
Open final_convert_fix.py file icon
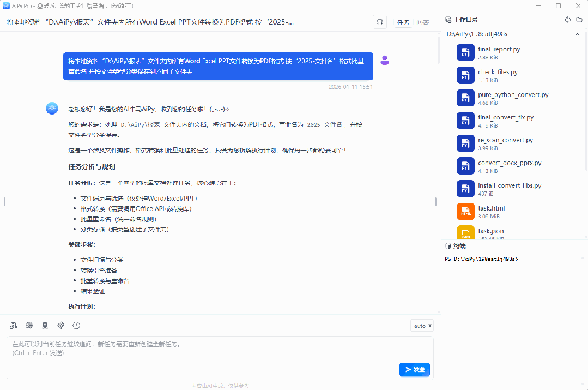pyautogui.click(x=466, y=121)
